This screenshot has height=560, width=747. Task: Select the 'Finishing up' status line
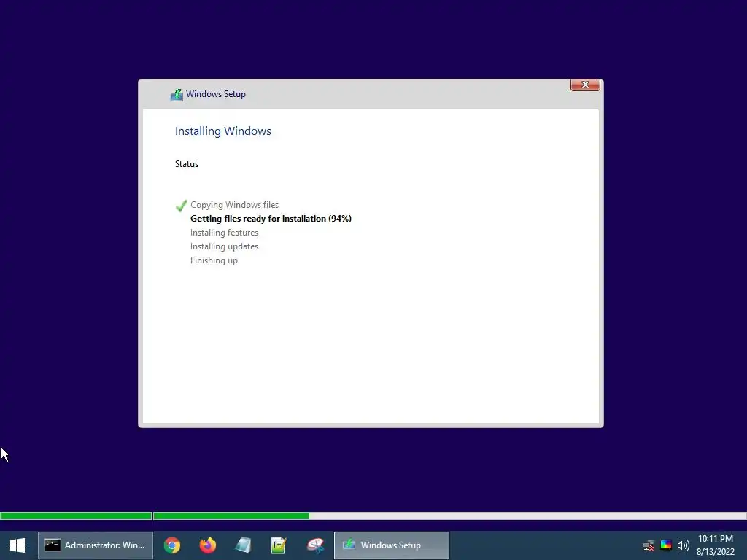(214, 260)
